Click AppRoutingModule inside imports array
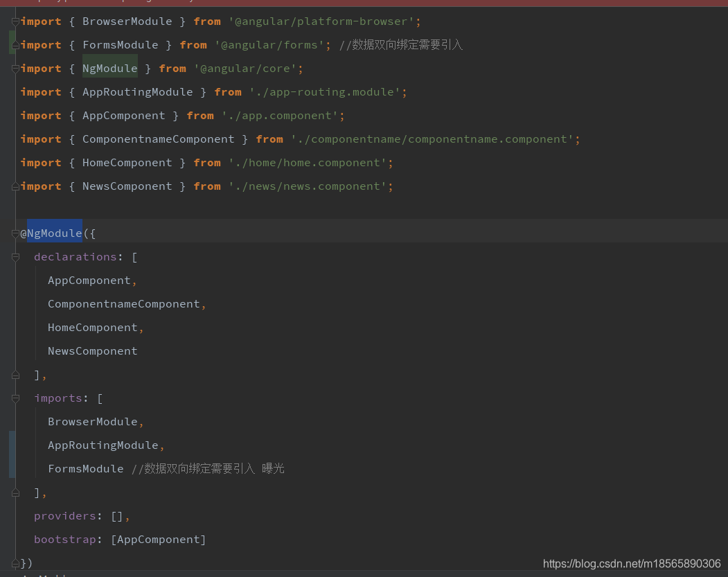 [x=103, y=445]
